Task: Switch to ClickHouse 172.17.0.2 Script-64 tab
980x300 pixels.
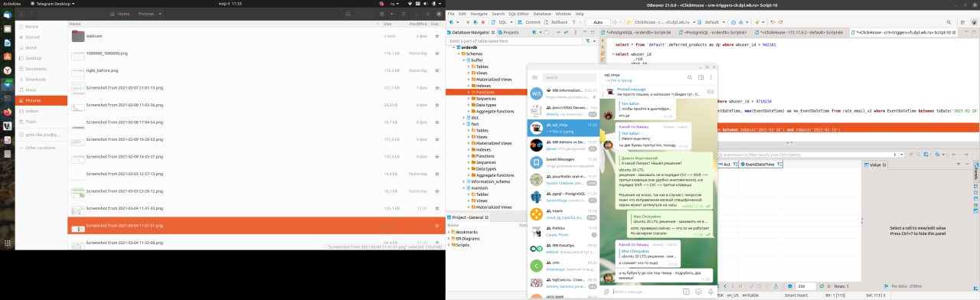Action: click(x=799, y=32)
